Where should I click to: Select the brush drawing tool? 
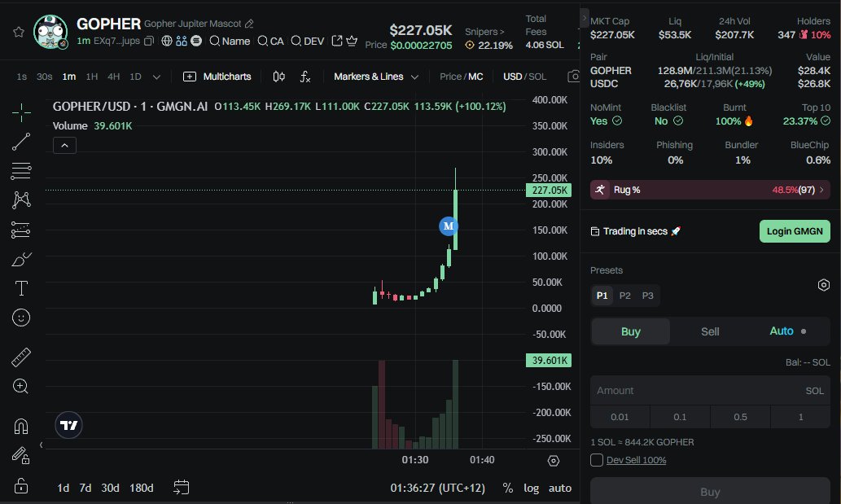coord(21,259)
